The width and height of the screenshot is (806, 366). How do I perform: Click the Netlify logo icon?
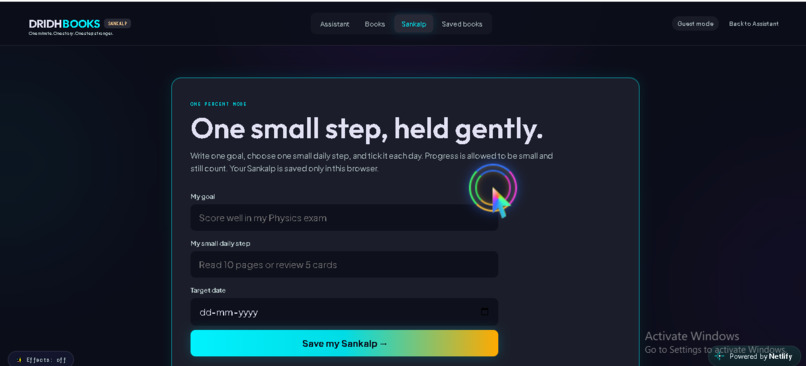(x=720, y=356)
